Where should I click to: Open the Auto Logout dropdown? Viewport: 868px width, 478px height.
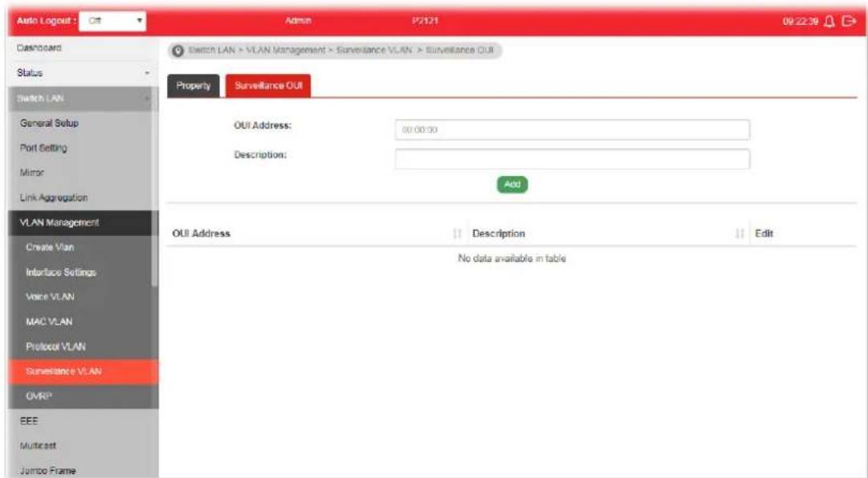coord(112,21)
